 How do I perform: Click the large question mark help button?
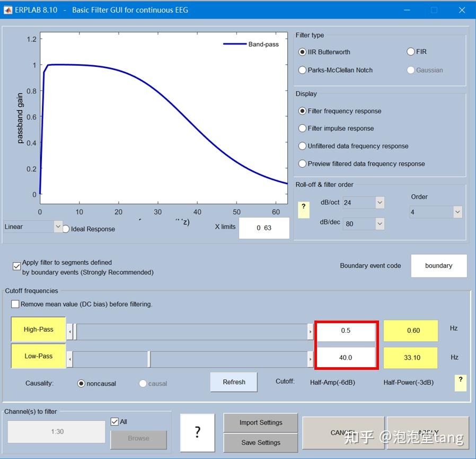(197, 432)
